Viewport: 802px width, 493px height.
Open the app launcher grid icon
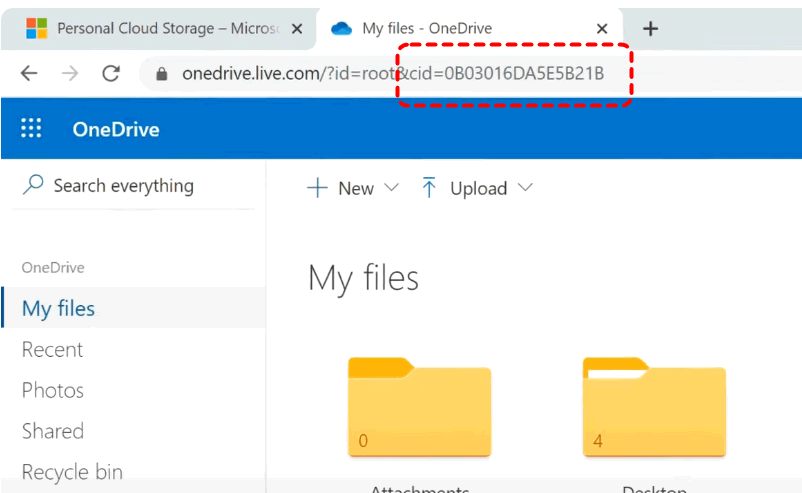pos(31,128)
